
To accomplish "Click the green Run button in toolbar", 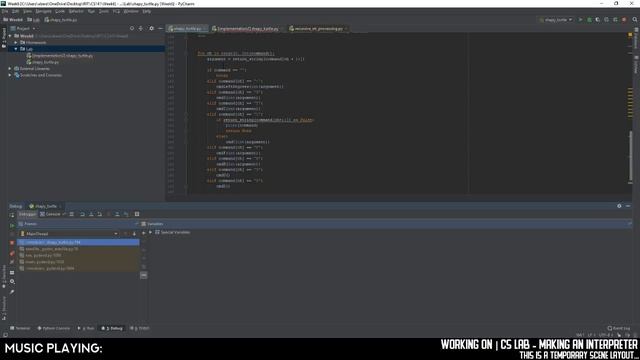I will click(580, 20).
